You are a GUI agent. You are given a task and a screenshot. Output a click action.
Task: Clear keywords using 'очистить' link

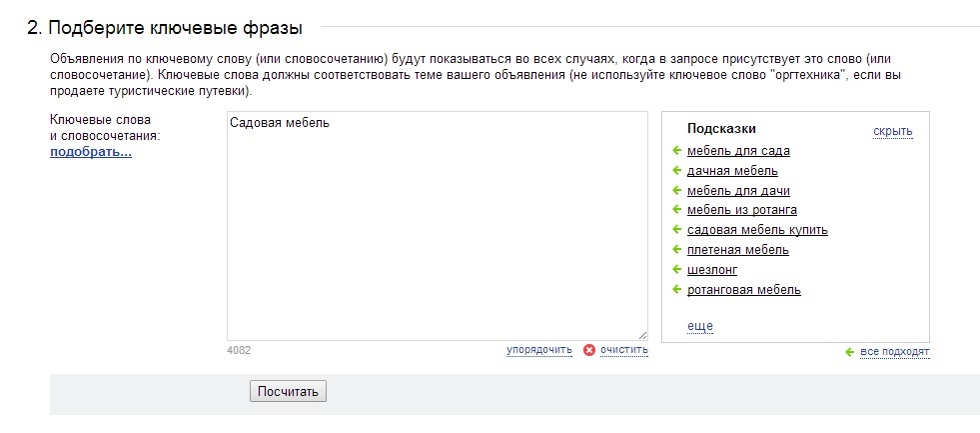[x=624, y=350]
